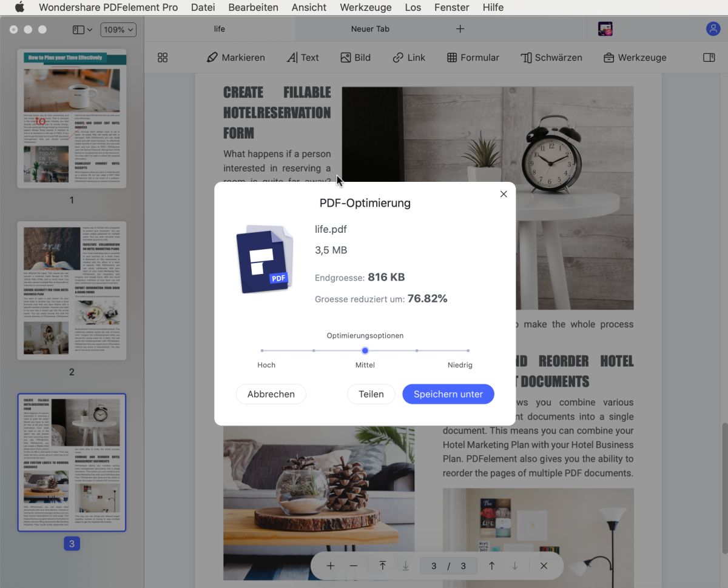This screenshot has width=728, height=588.
Task: Open the 109% zoom dropdown
Action: (118, 29)
